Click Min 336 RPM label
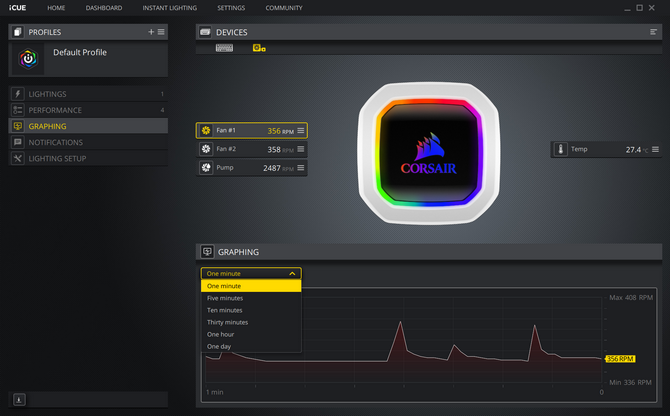 [x=630, y=382]
